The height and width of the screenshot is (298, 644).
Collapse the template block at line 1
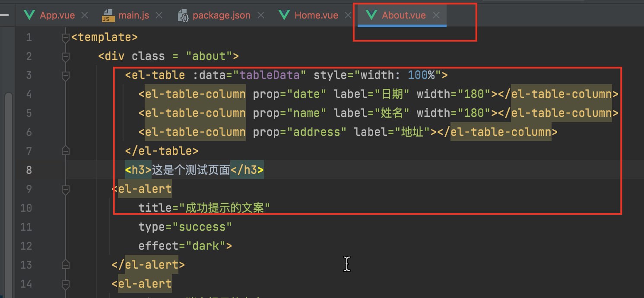(x=65, y=37)
